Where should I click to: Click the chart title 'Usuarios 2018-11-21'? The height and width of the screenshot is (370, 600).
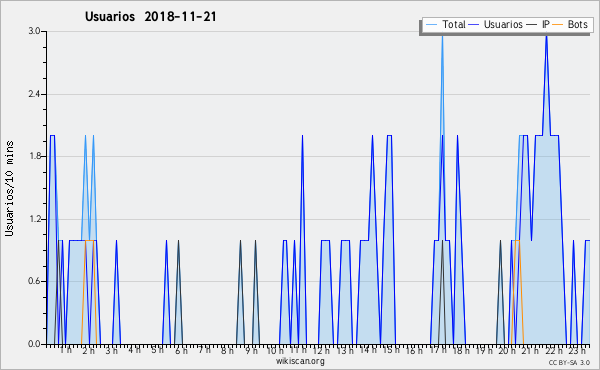coord(150,17)
